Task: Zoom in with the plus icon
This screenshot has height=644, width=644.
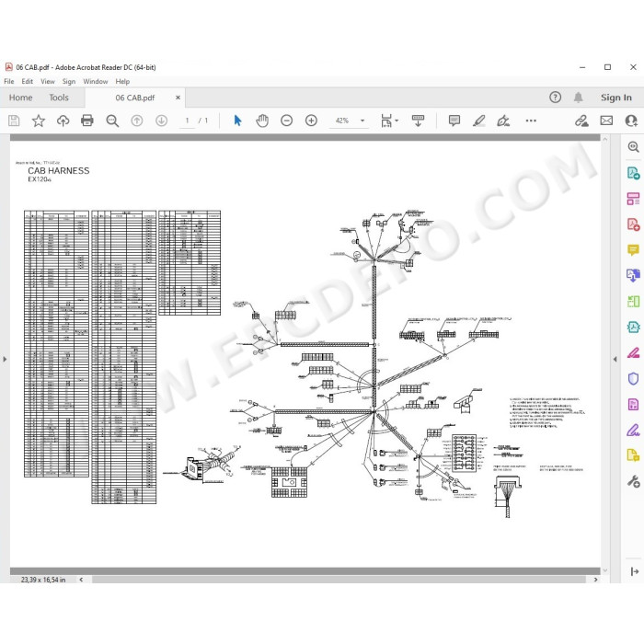Action: coord(311,121)
